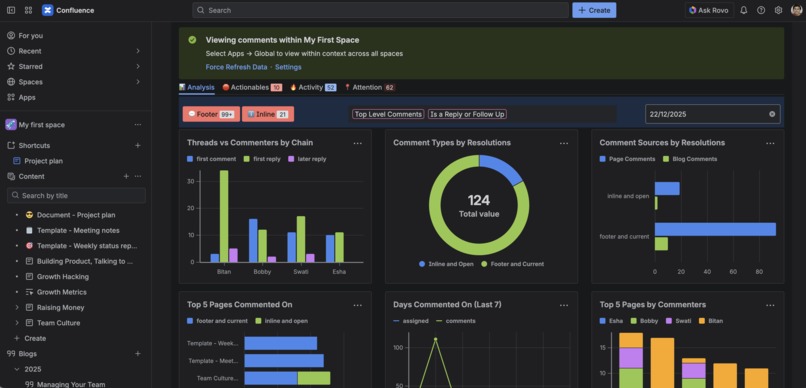Image resolution: width=806 pixels, height=388 pixels.
Task: Focus the top Search field
Action: pos(380,10)
